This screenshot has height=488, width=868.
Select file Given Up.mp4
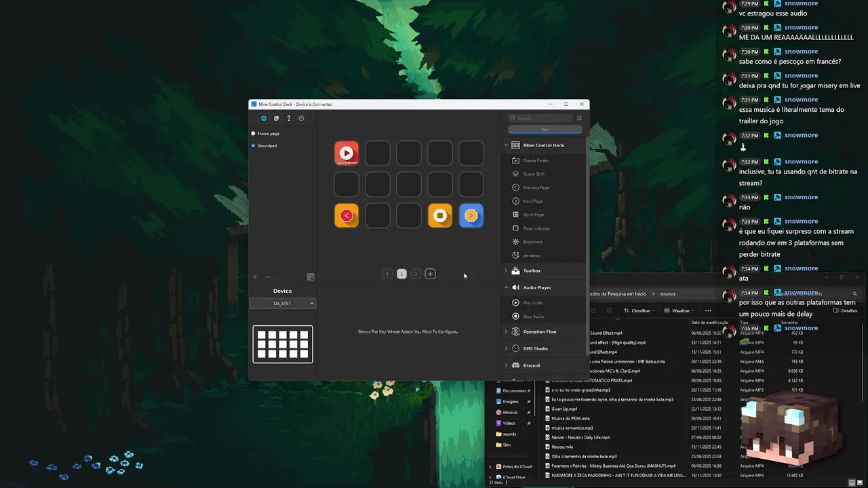tap(561, 409)
